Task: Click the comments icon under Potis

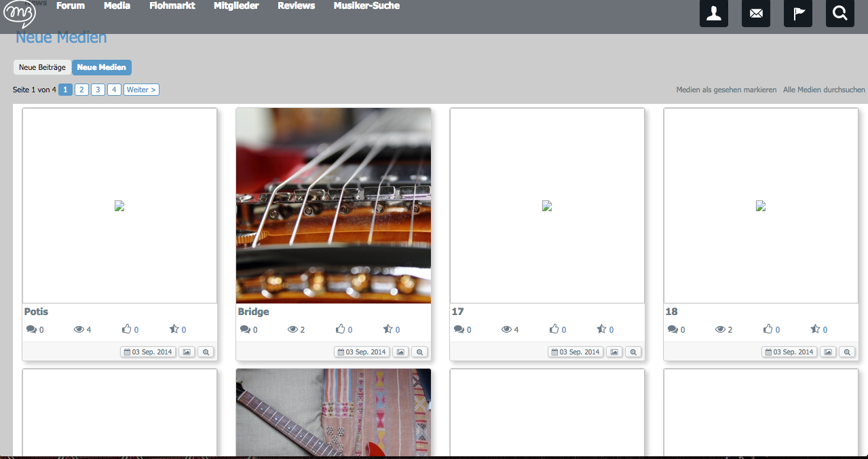Action: (x=32, y=330)
